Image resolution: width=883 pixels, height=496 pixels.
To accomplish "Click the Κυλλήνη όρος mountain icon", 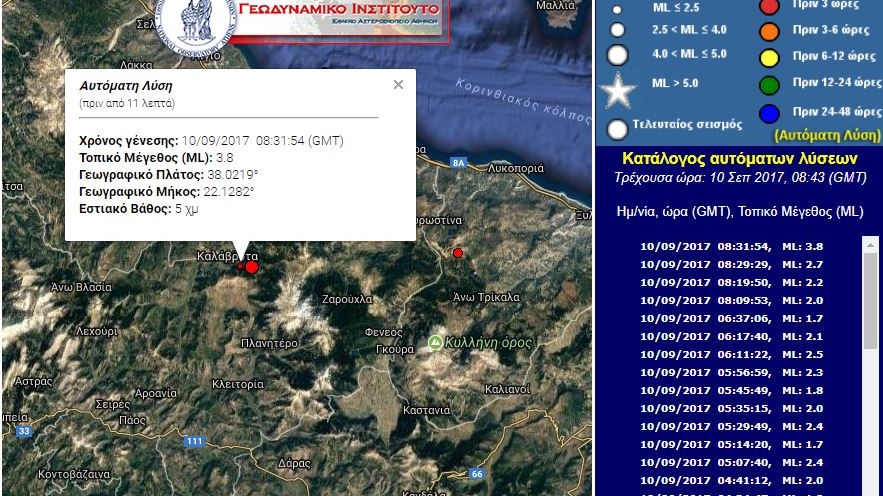I will (x=435, y=342).
